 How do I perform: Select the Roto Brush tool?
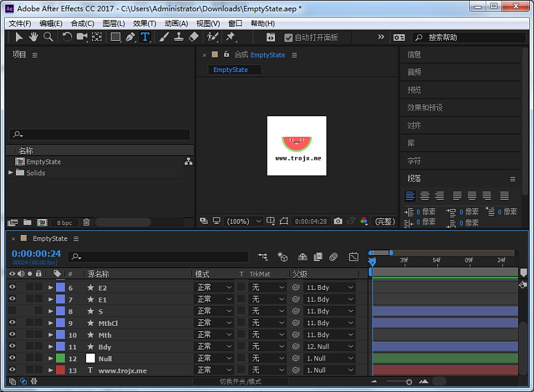click(x=212, y=37)
